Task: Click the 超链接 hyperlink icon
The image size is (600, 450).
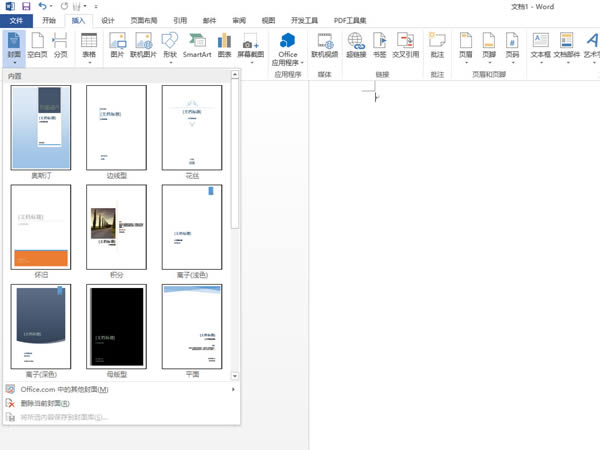Action: 356,46
